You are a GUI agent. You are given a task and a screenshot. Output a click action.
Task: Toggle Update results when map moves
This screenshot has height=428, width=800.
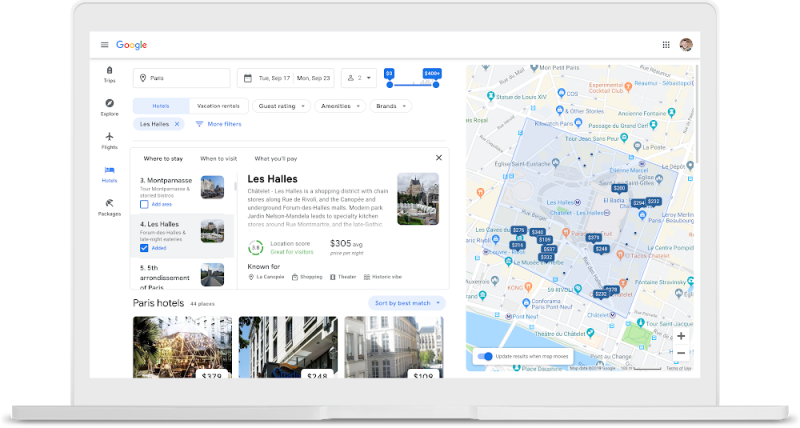pyautogui.click(x=485, y=356)
